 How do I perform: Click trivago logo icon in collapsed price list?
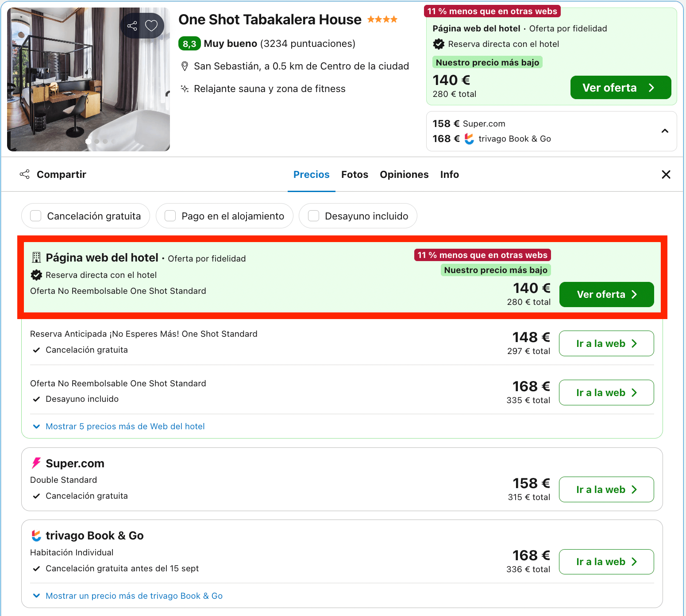coord(469,139)
